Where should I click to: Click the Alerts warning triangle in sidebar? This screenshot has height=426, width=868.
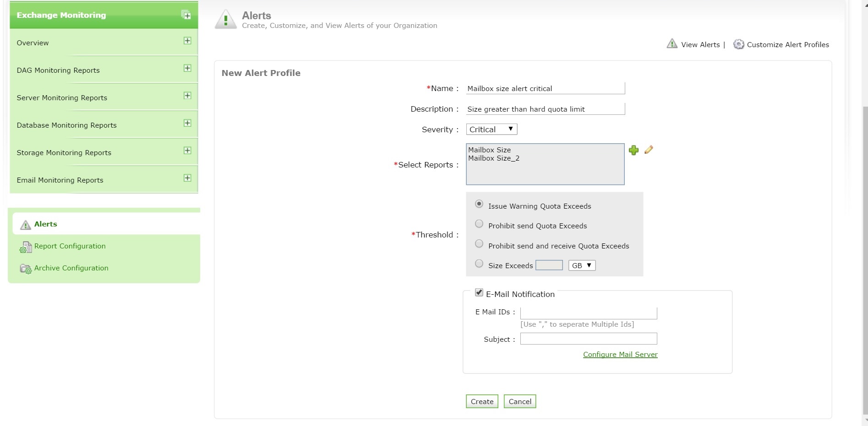(26, 225)
